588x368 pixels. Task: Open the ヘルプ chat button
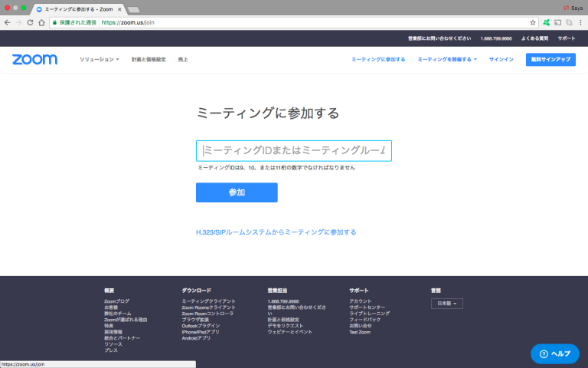click(x=555, y=353)
